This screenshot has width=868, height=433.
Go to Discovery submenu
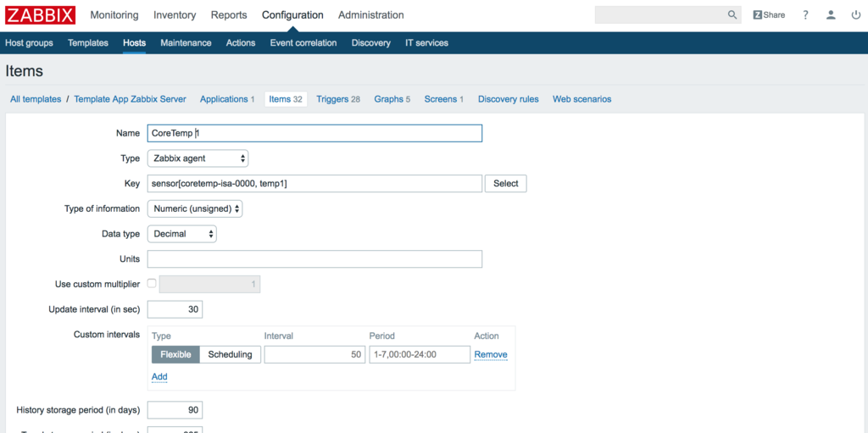point(371,42)
